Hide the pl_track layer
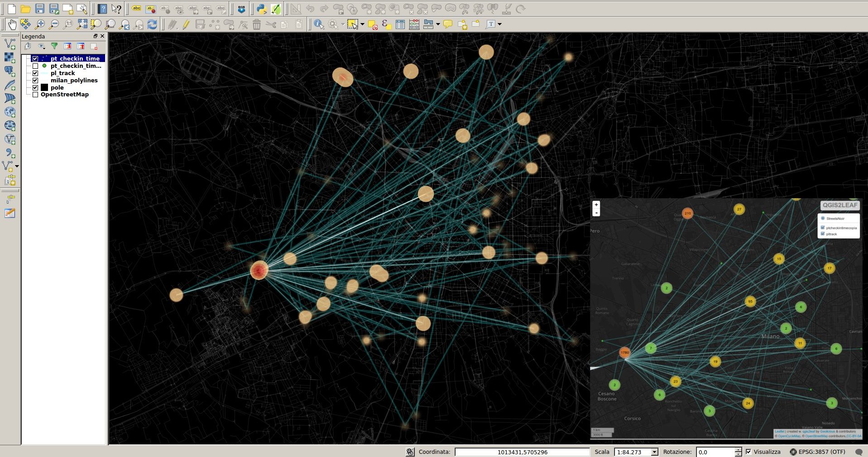Viewport: 868px width, 457px height. coord(35,73)
